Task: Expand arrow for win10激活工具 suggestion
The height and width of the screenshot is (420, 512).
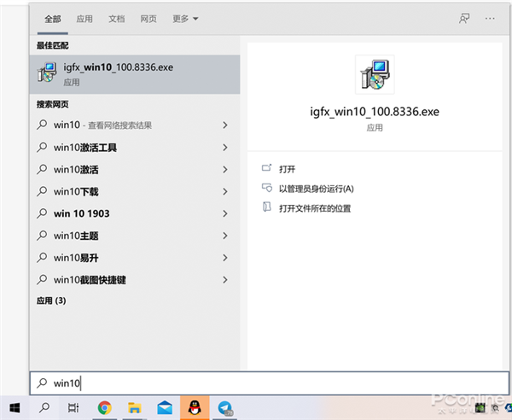Action: pyautogui.click(x=224, y=147)
